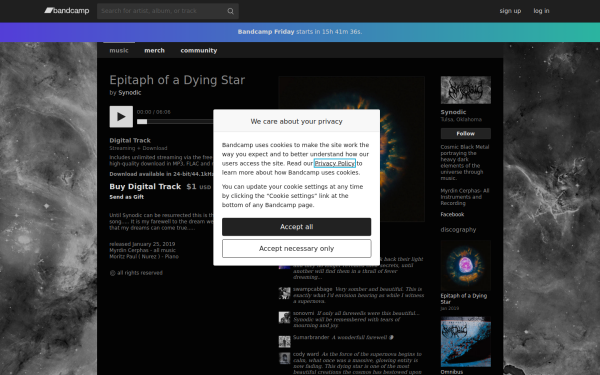Image resolution: width=600 pixels, height=375 pixels.
Task: Click sonovml supporter avatar
Action: tap(284, 317)
